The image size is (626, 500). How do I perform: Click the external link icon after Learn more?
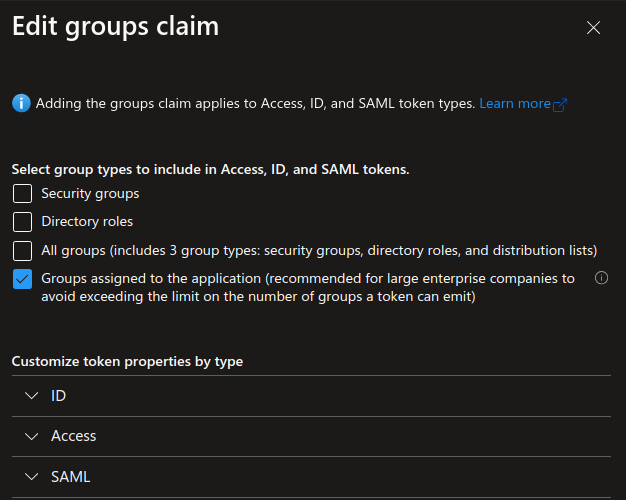pyautogui.click(x=560, y=104)
